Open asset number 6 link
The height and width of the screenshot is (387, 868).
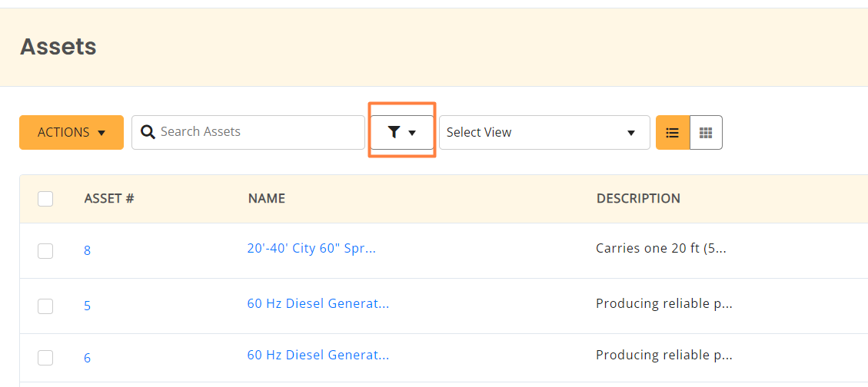pos(88,359)
